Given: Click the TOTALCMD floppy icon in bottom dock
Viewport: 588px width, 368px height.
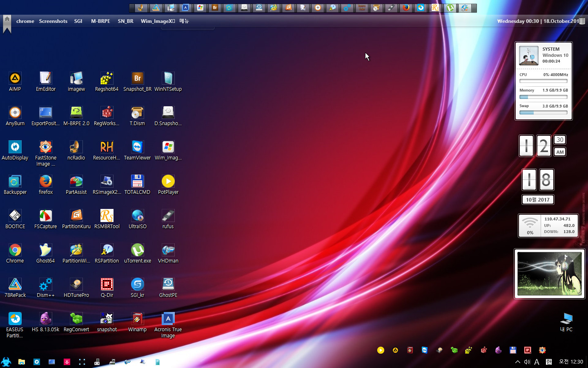Looking at the screenshot, I should click(x=513, y=350).
